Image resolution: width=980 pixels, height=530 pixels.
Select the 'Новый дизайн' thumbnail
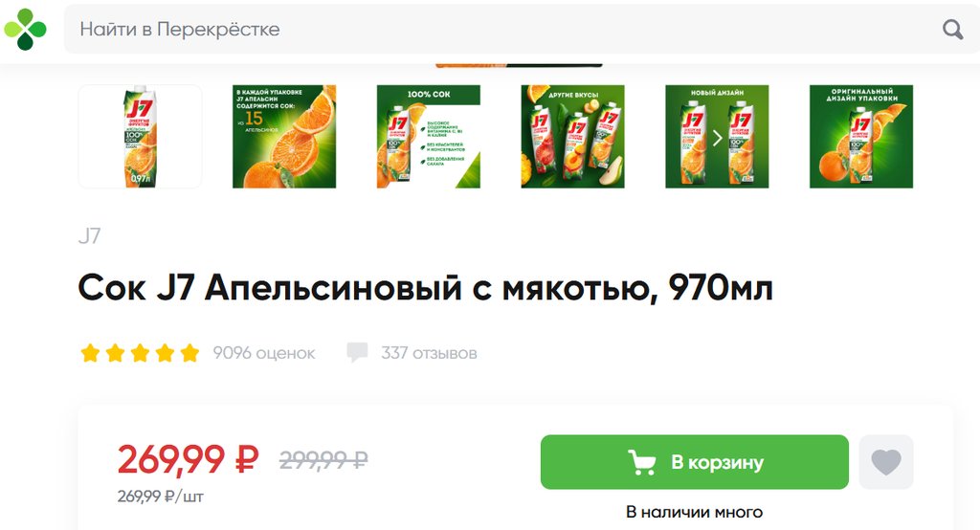(x=717, y=136)
